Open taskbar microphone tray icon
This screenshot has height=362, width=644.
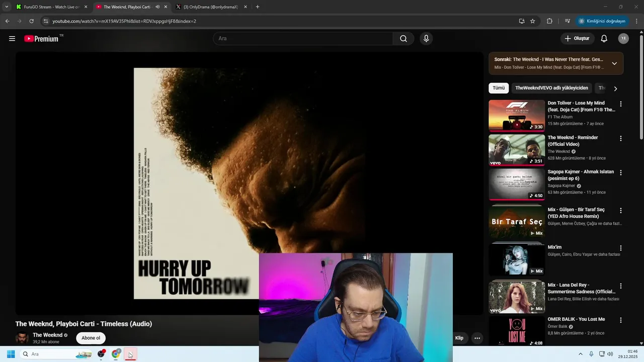pos(591,354)
